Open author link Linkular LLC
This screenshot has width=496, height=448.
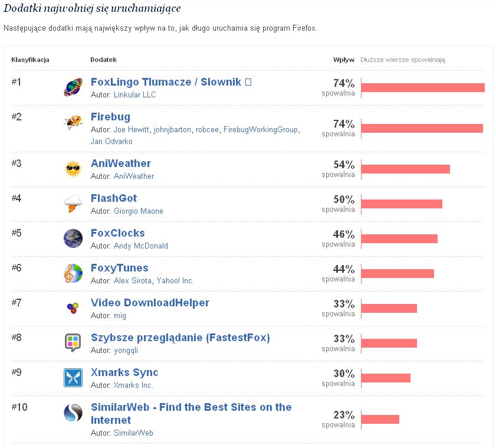tap(135, 94)
